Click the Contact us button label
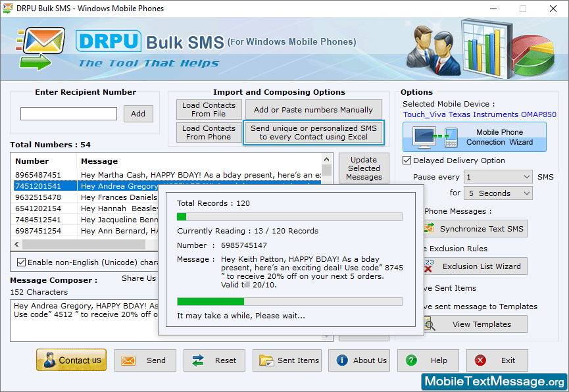 80,360
